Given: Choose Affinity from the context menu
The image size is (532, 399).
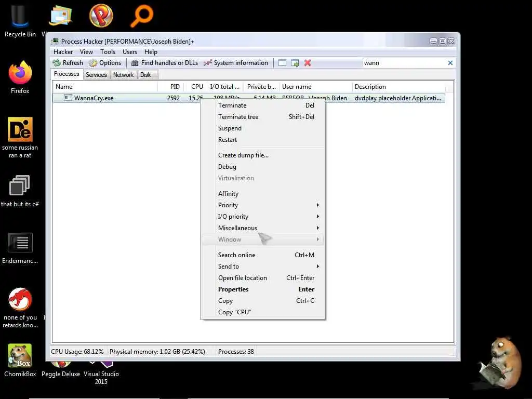Looking at the screenshot, I should [262, 194].
